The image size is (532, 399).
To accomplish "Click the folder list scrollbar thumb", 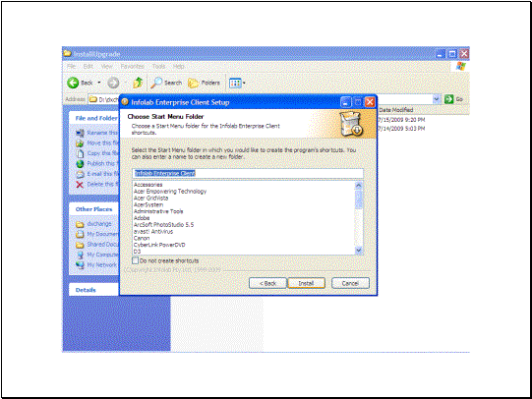I will click(x=359, y=199).
